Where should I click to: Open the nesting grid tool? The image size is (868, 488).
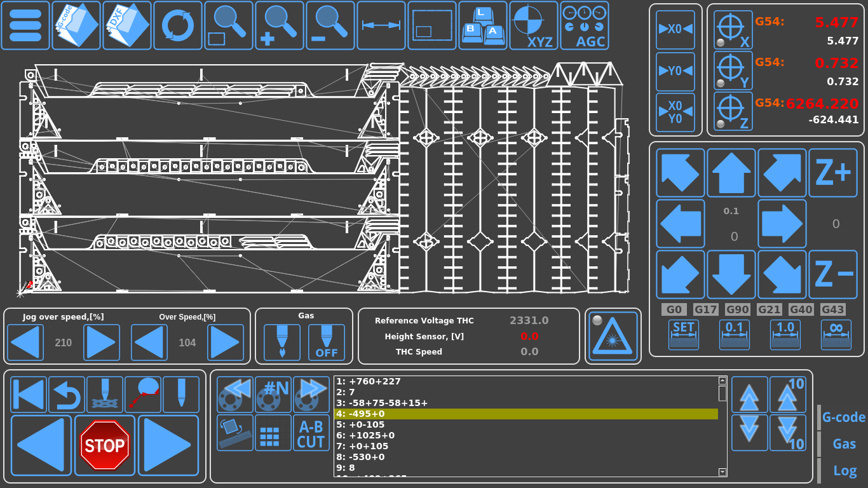[x=273, y=433]
